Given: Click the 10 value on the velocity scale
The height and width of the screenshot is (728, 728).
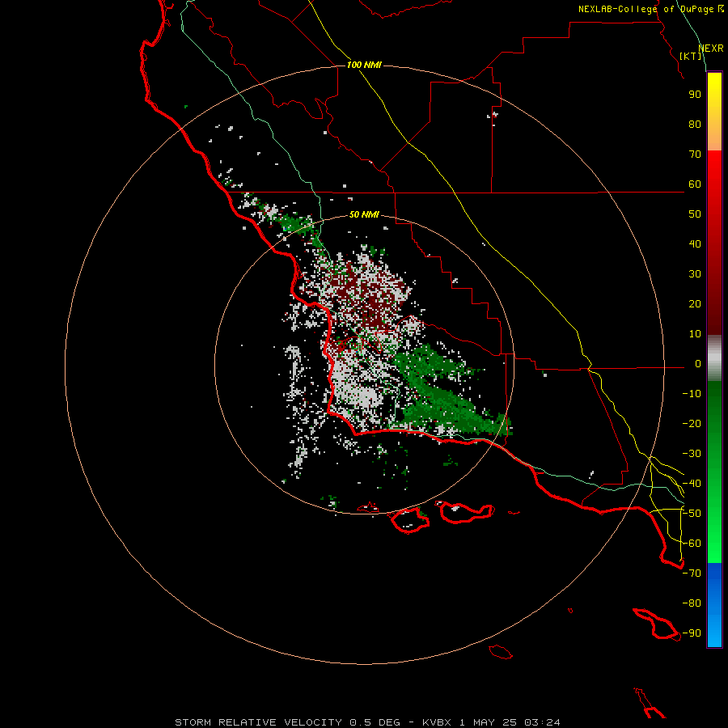Looking at the screenshot, I should pos(695,334).
